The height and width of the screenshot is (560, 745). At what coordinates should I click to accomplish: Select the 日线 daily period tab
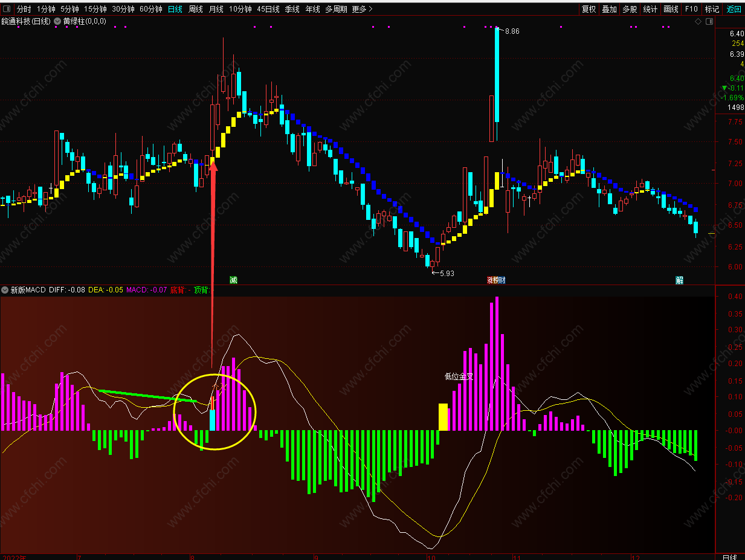tap(175, 9)
